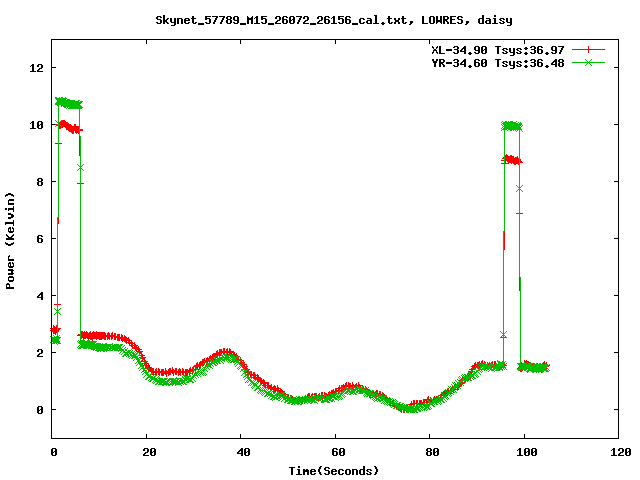Select legend entry 'YR-34.60 Tsys:36.48'
The height and width of the screenshot is (480, 640).
(498, 63)
